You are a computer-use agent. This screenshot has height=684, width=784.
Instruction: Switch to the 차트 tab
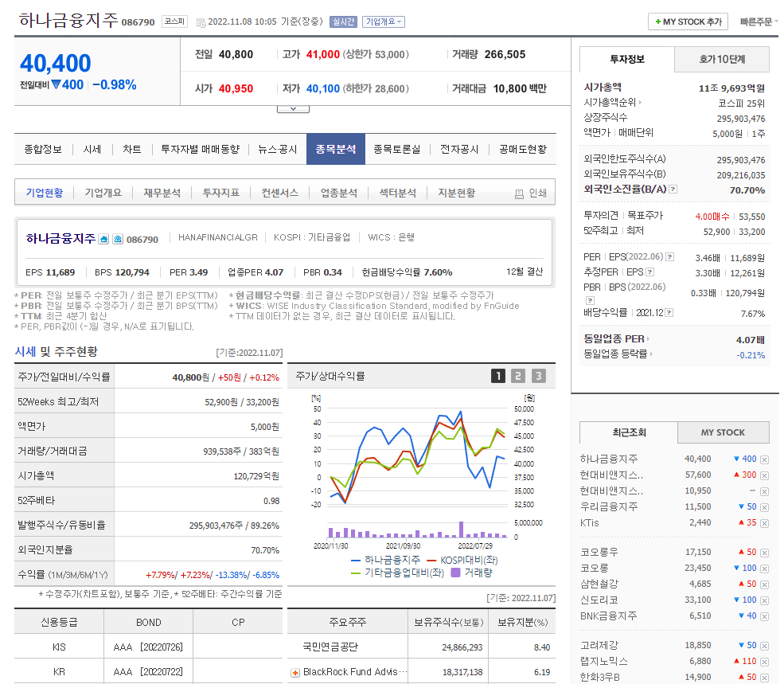[x=132, y=149]
